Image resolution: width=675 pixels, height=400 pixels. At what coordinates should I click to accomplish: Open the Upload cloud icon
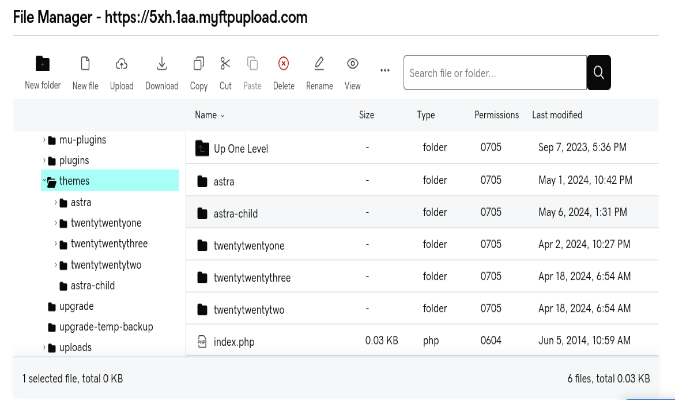pos(121,64)
